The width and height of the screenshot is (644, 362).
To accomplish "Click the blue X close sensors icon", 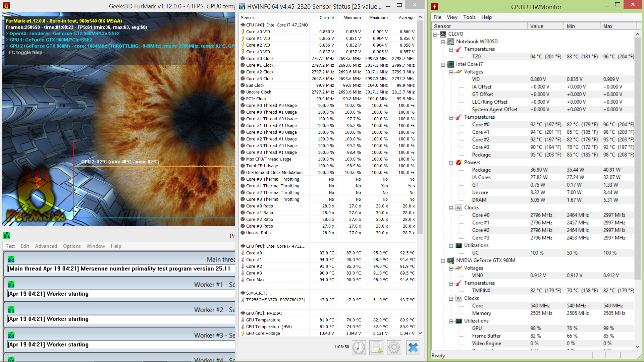I will (x=413, y=347).
